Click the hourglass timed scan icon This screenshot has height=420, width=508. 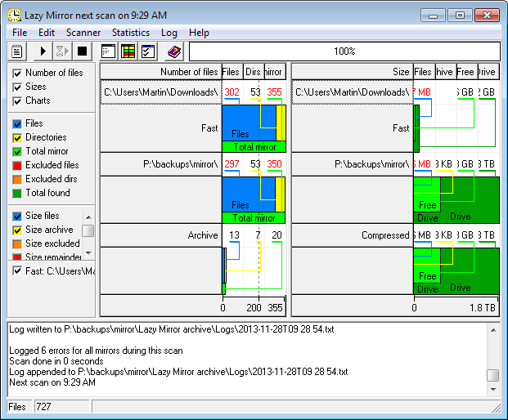62,51
